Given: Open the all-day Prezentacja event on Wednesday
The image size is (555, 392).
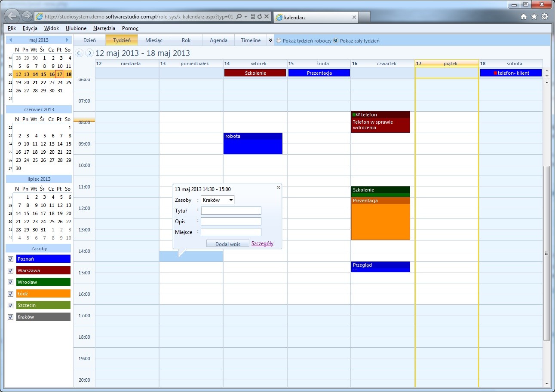Looking at the screenshot, I should [x=319, y=73].
